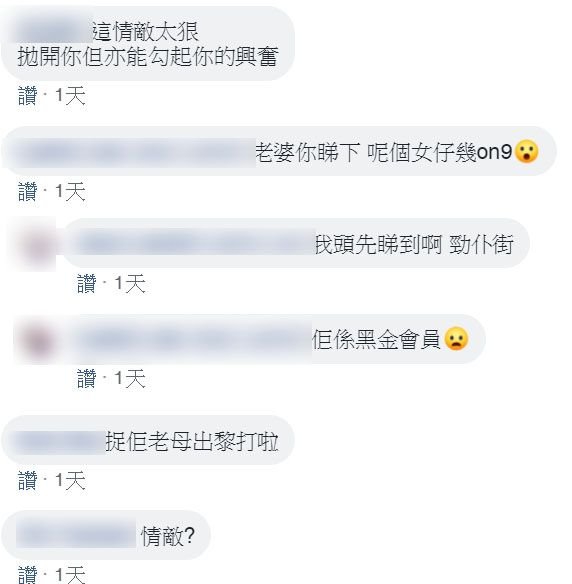Click the worried emoji after '佢係黑金會員'
Viewport: 572px width, 584px height.
[456, 339]
